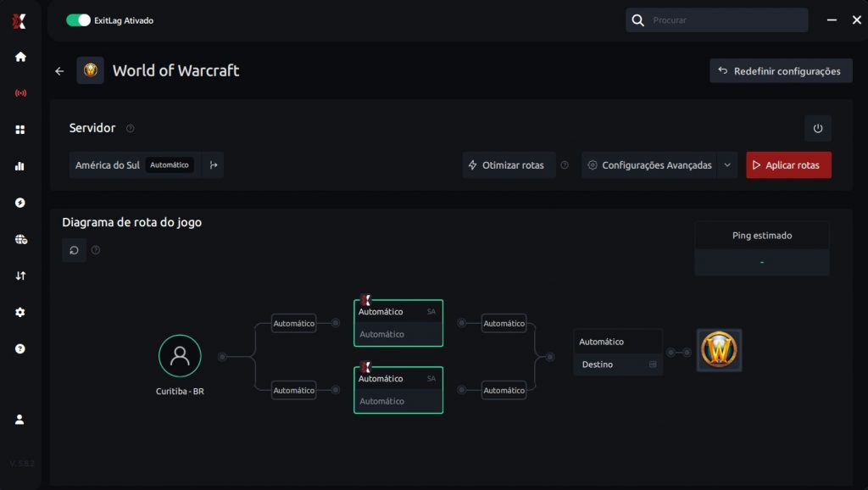Viewport: 868px width, 490px height.
Task: Click Redefinir configurações button
Action: pos(781,71)
